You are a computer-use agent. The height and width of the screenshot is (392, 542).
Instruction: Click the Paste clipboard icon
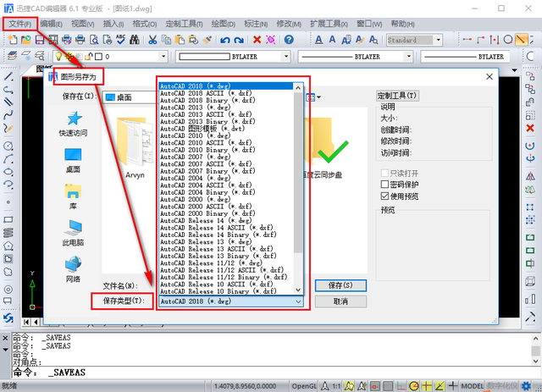pos(180,40)
